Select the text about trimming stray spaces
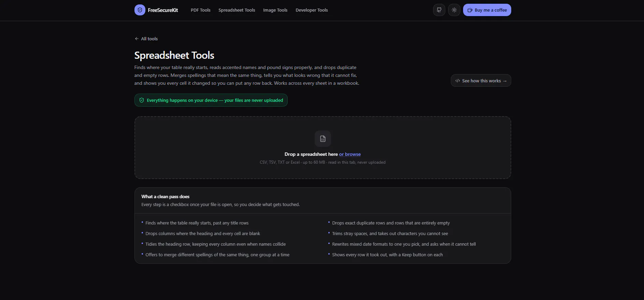 click(x=390, y=233)
